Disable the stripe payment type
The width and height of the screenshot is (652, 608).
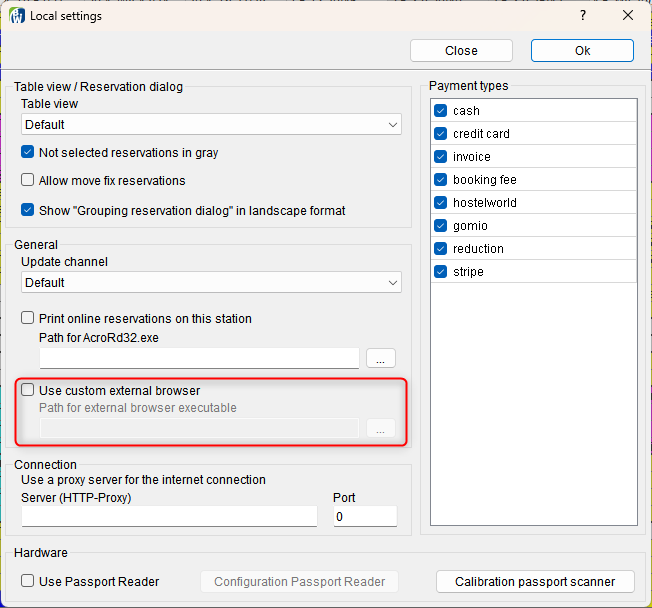441,272
